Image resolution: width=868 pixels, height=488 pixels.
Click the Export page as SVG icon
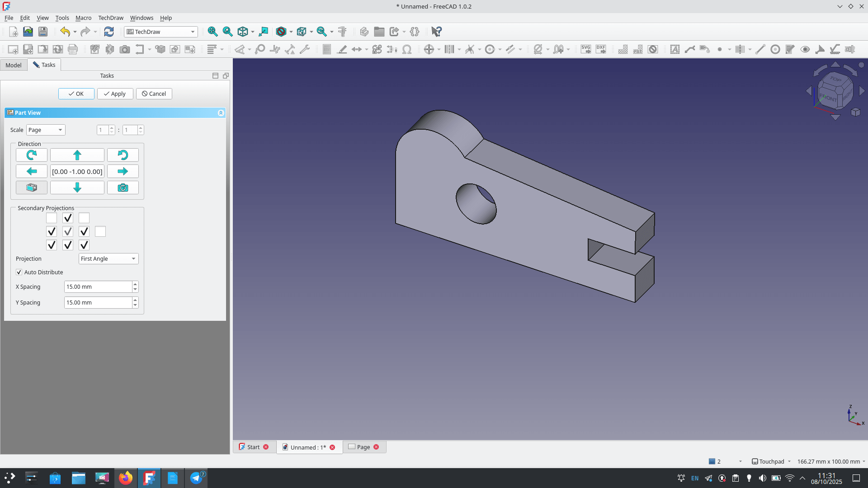pyautogui.click(x=585, y=49)
